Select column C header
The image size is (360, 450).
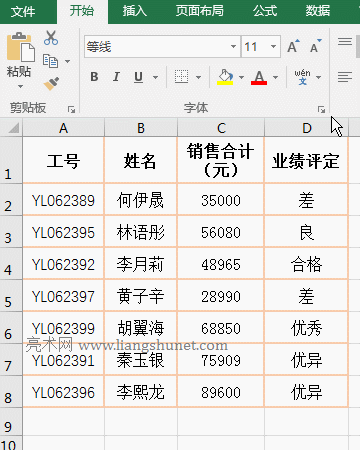pos(221,128)
